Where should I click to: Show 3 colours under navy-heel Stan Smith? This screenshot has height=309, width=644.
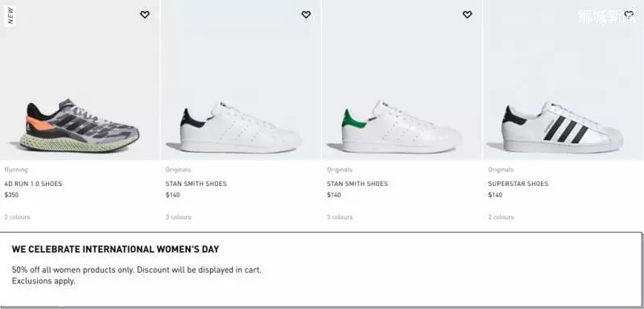[x=178, y=217]
